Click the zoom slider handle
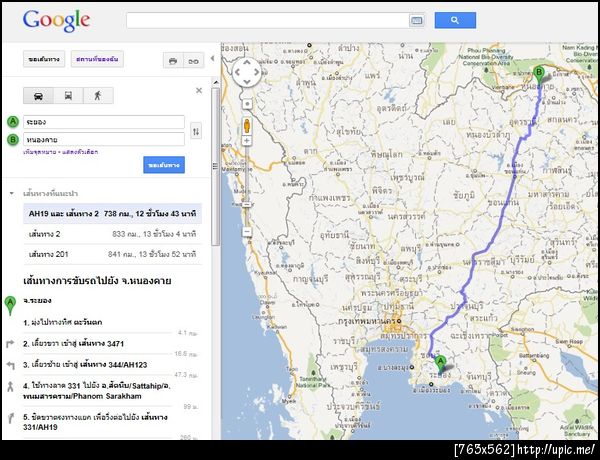Image resolution: width=600 pixels, height=460 pixels. 247,205
